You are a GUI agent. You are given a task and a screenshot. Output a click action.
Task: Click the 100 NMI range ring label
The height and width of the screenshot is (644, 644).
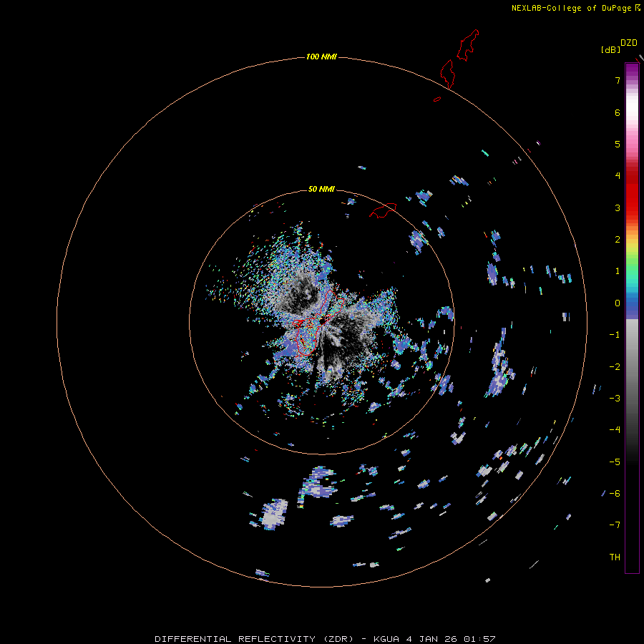coord(321,57)
